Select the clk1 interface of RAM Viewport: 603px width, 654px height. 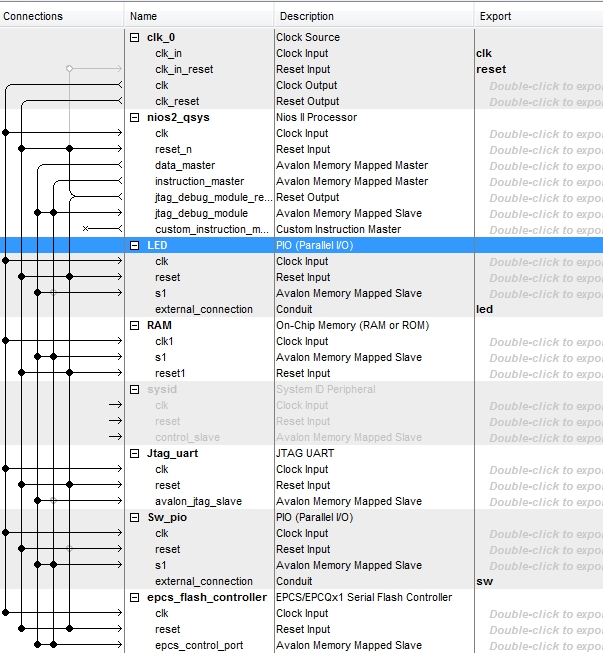(164, 342)
